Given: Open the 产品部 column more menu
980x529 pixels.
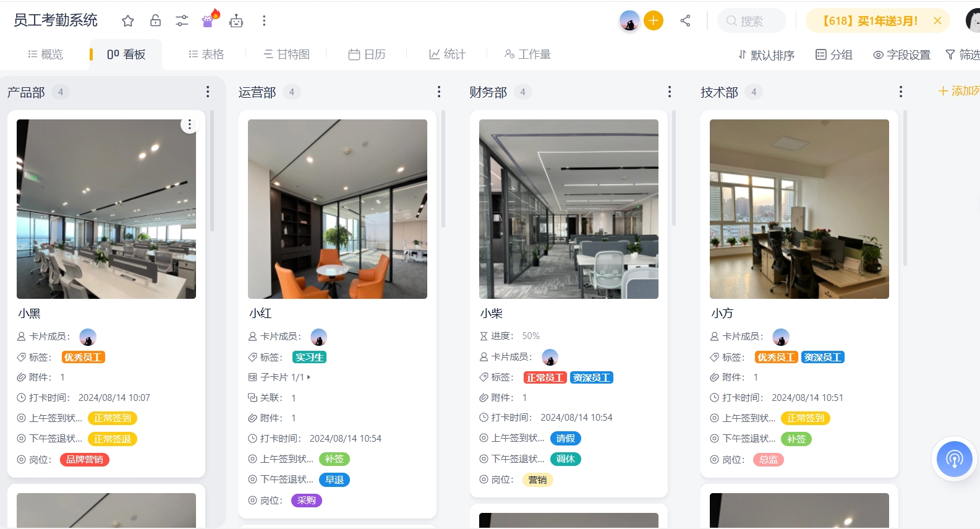Looking at the screenshot, I should pyautogui.click(x=208, y=92).
